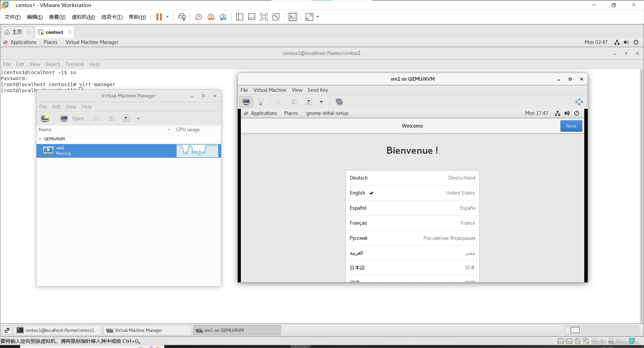Expand shutdown options arrow in Virtual Machine Manager
This screenshot has width=644, height=348.
[x=138, y=119]
